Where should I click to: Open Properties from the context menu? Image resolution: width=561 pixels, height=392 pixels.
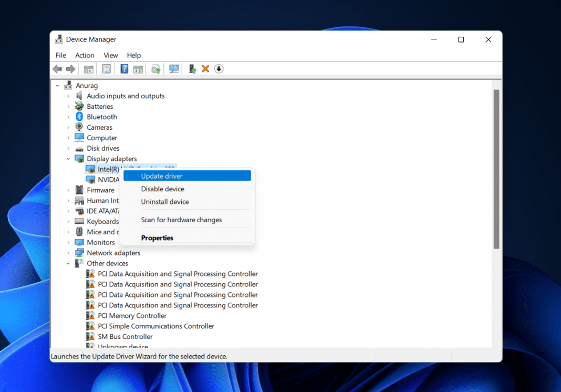click(x=157, y=238)
